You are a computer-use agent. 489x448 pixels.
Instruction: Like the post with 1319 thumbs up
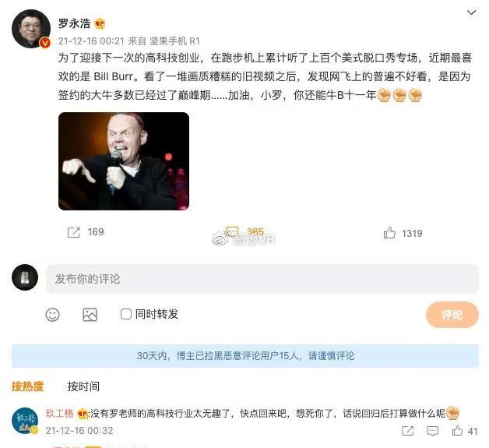[x=389, y=233]
